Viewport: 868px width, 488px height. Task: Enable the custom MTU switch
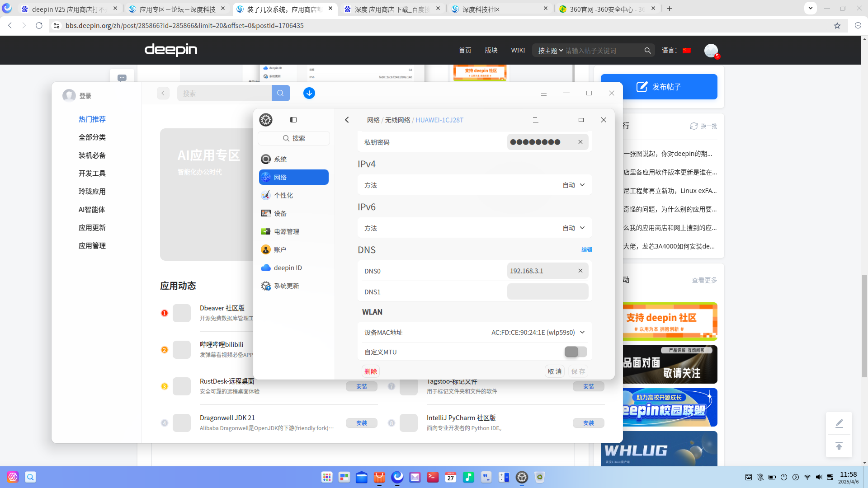(x=576, y=352)
